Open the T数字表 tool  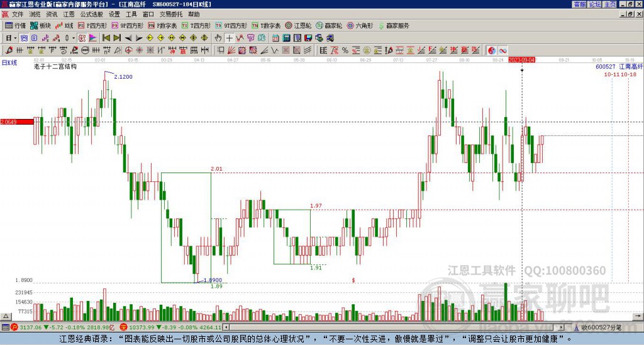click(266, 25)
